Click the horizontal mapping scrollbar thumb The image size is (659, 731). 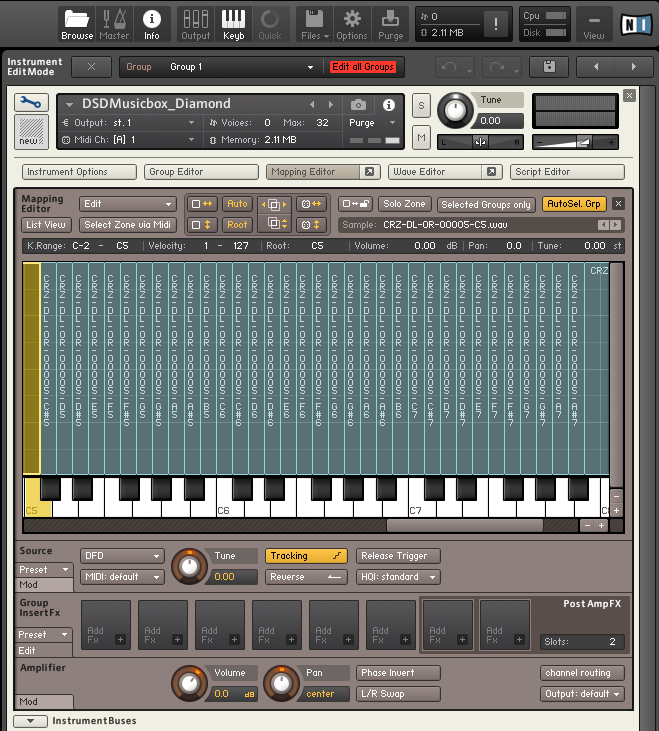(465, 526)
